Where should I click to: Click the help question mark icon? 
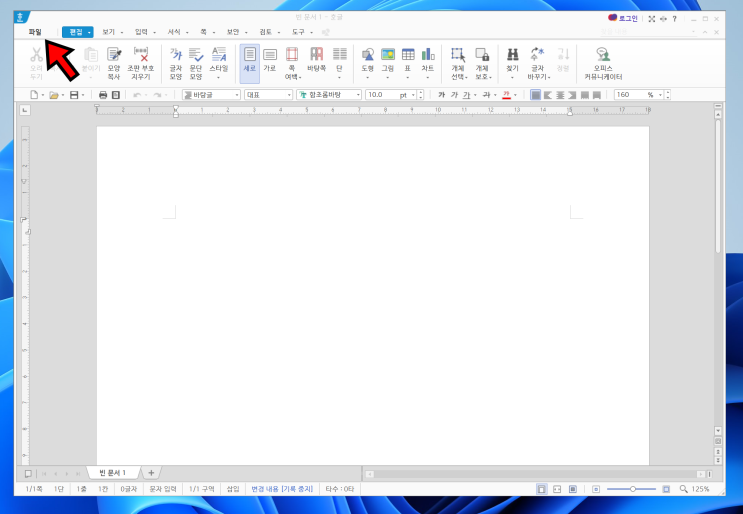pyautogui.click(x=674, y=19)
